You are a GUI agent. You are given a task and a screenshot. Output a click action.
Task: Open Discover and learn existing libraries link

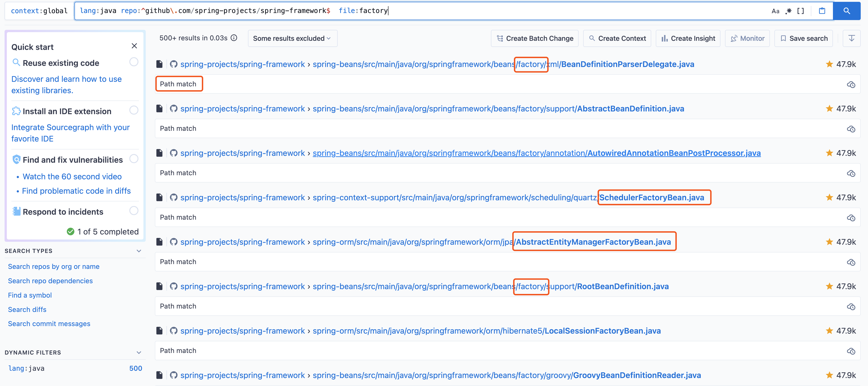coord(66,85)
